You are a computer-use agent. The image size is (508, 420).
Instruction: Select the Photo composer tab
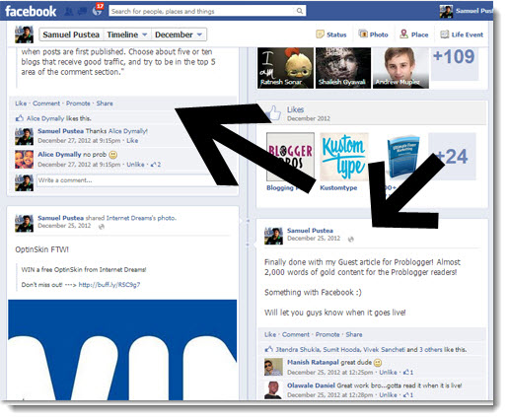click(x=373, y=35)
